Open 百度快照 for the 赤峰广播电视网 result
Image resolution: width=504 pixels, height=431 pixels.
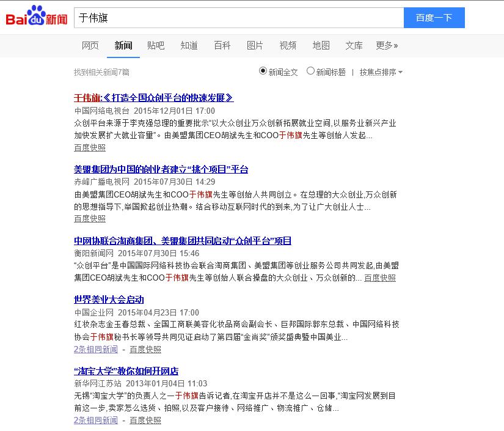[x=90, y=219]
